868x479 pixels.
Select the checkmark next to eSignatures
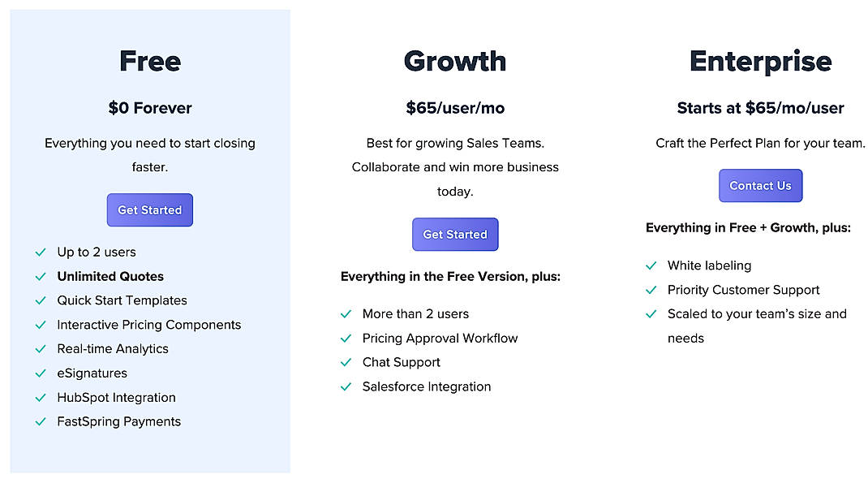pyautogui.click(x=41, y=373)
